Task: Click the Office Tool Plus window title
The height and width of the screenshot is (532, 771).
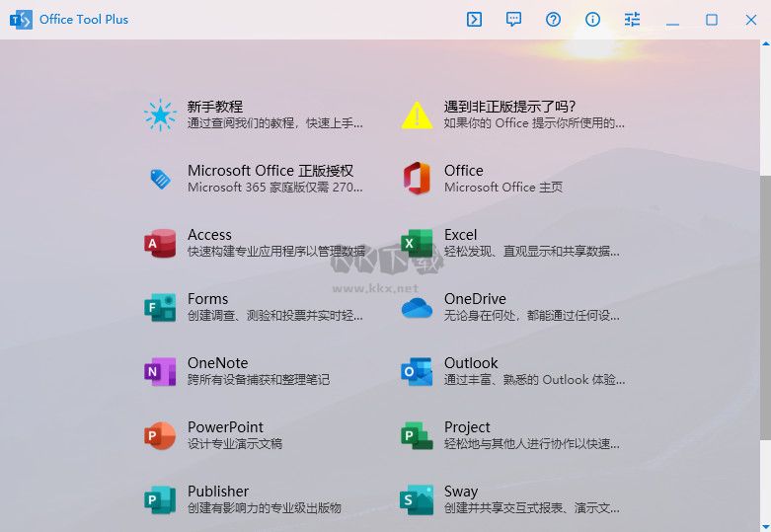Action: [84, 20]
